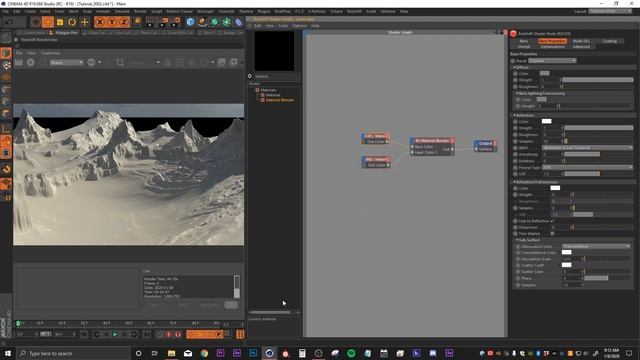640x360 pixels.
Task: Click the Render View clapboard icon
Action: pyautogui.click(x=150, y=22)
